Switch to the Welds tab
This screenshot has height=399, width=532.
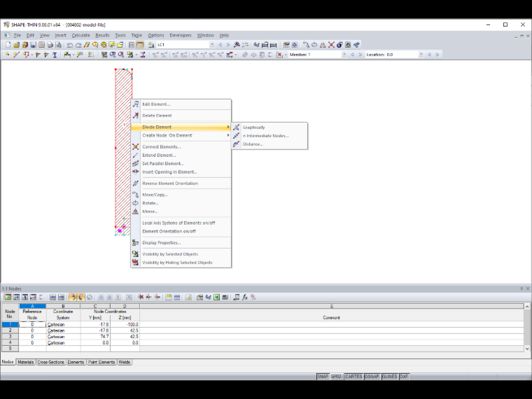tap(125, 363)
